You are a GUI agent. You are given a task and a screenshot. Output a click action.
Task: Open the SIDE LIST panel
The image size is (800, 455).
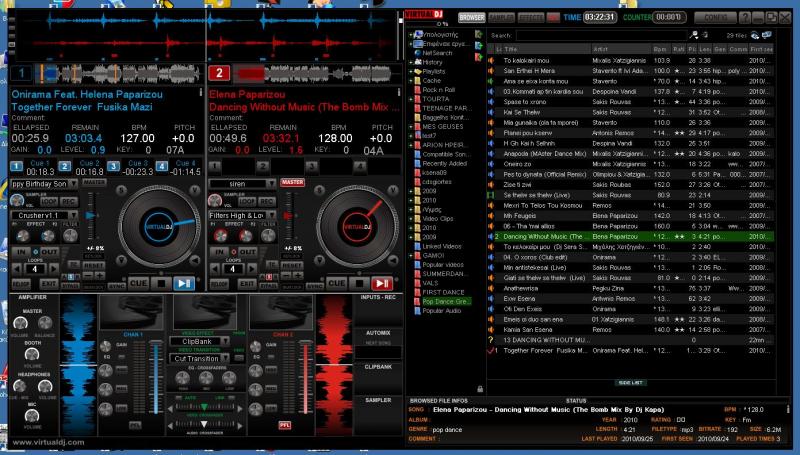click(x=630, y=383)
